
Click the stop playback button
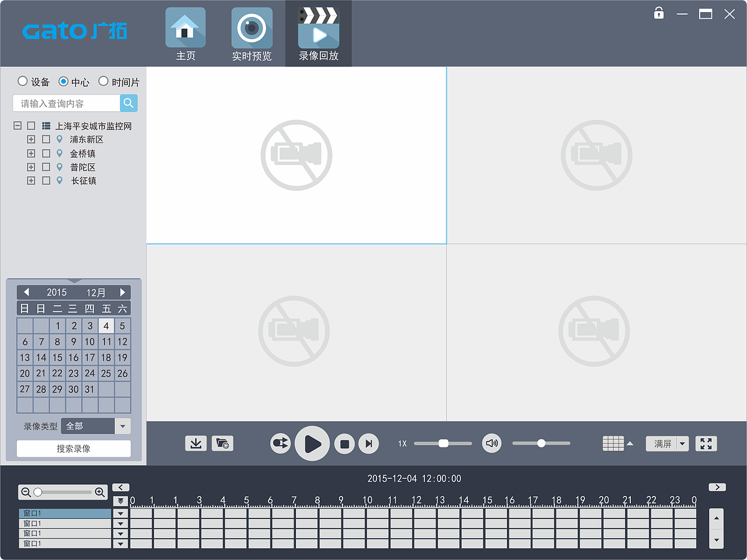click(344, 444)
